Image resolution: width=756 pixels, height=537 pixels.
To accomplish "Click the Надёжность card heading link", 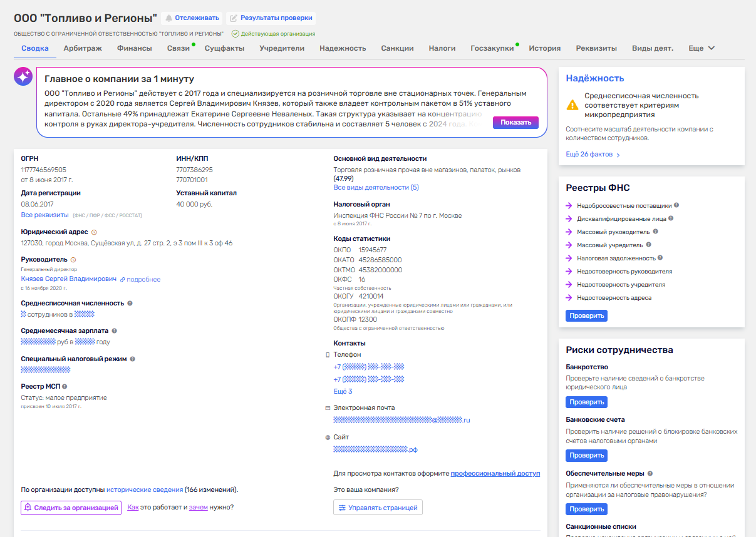I will tap(595, 78).
